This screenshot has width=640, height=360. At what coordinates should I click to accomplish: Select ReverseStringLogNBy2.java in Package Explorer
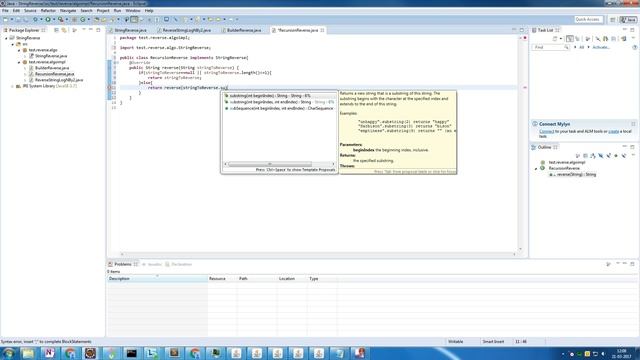tap(59, 80)
